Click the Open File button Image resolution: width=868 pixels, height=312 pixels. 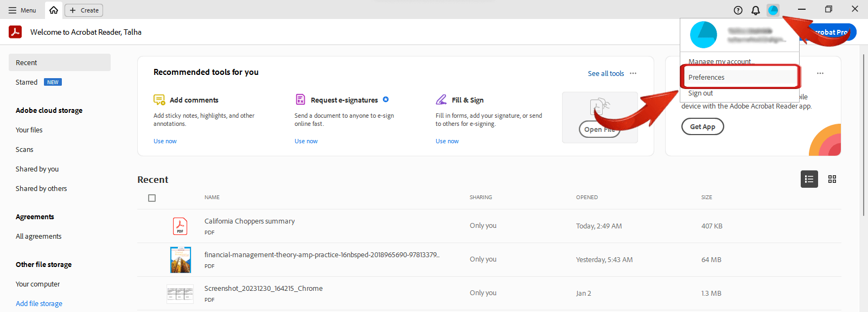599,130
